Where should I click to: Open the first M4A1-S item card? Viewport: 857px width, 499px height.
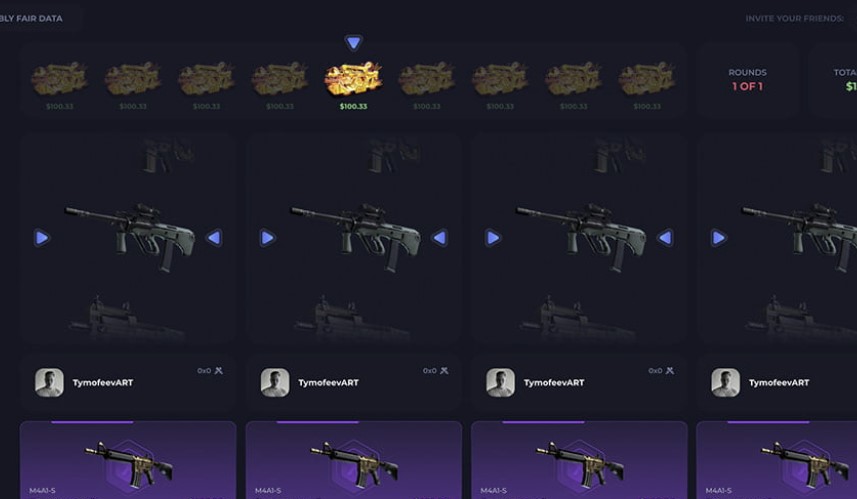tap(128, 460)
